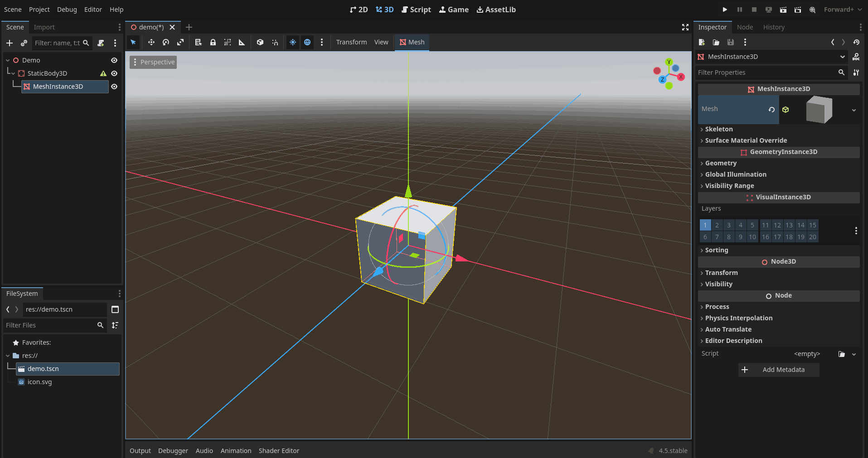The image size is (868, 458).
Task: Open the Transform menu in viewport toolbar
Action: [x=352, y=42]
